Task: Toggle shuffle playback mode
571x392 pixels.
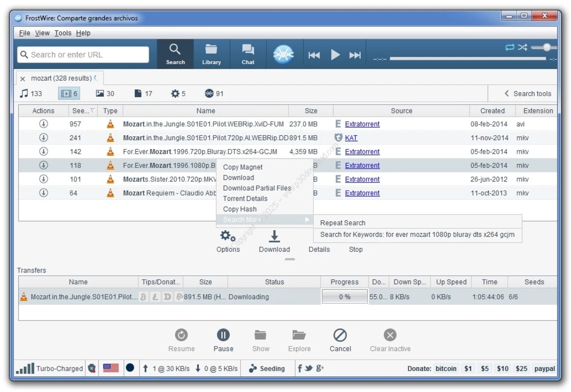Action: 522,47
